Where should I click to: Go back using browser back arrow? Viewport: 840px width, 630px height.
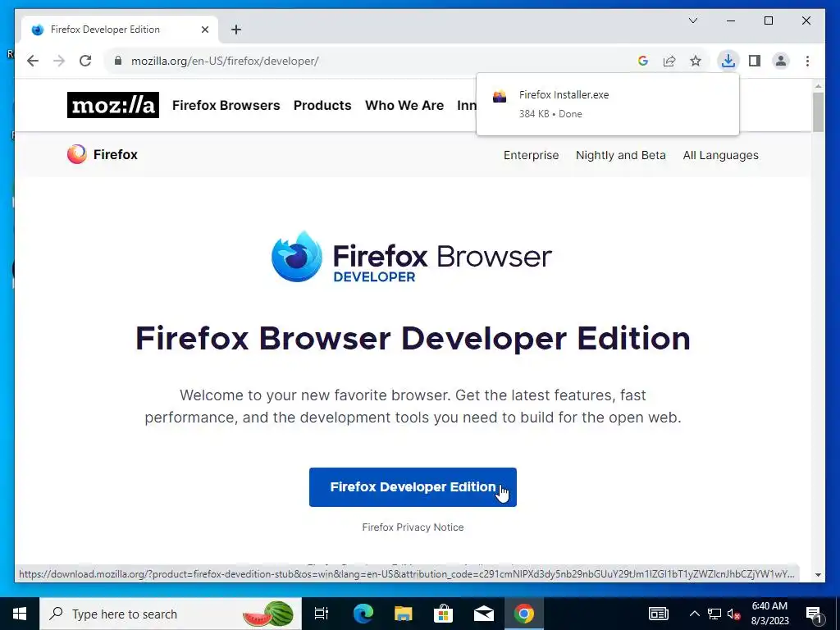(33, 61)
